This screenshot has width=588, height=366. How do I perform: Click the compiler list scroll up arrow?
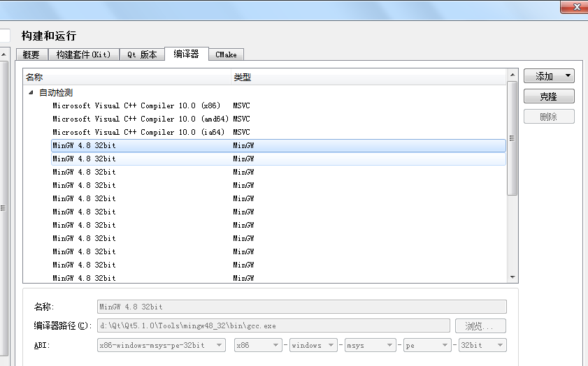[x=512, y=75]
